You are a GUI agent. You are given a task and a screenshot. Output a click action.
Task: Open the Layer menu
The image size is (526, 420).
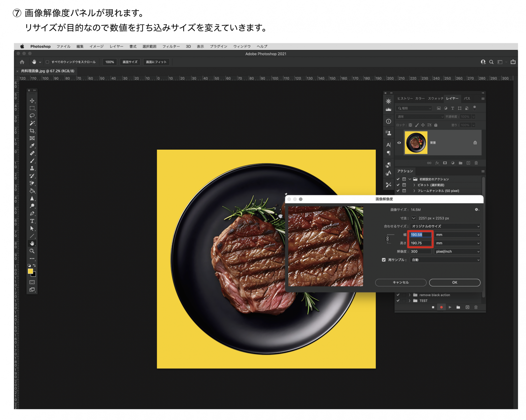[x=117, y=46]
